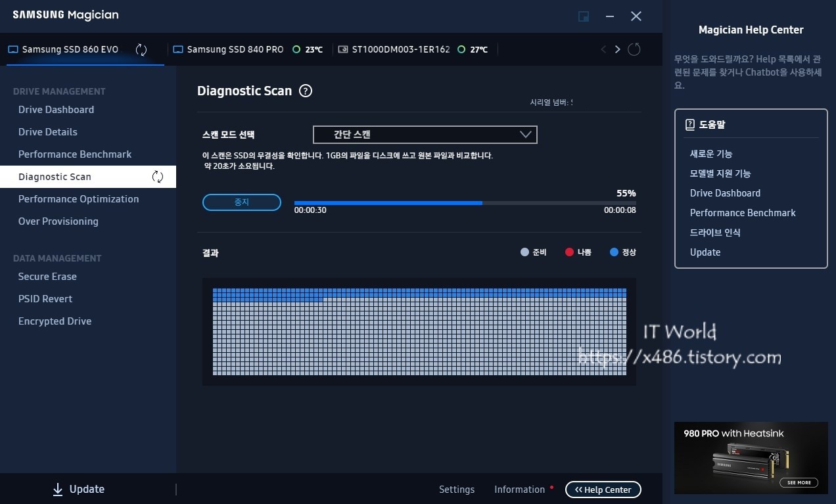The height and width of the screenshot is (504, 836).
Task: Click the 도움말 help book icon
Action: (690, 124)
